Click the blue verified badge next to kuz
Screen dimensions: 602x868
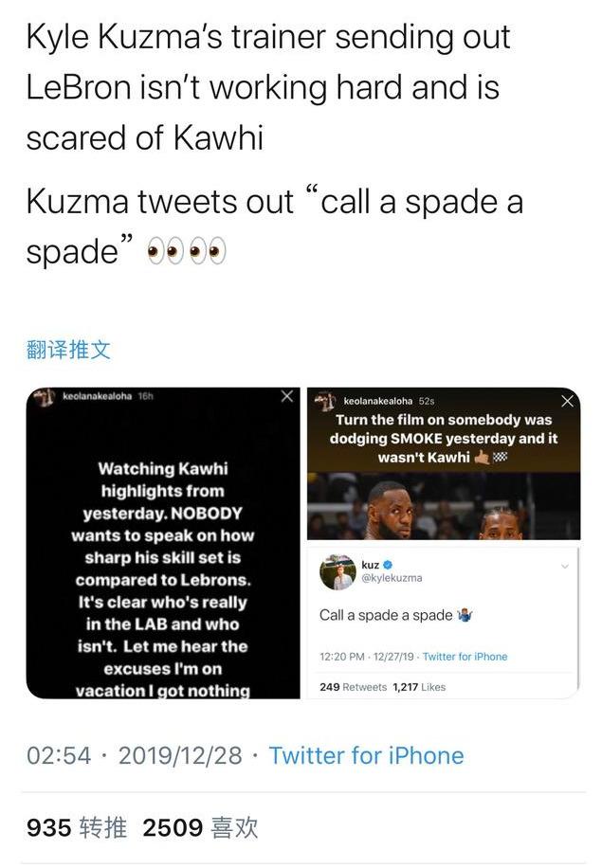(x=388, y=565)
